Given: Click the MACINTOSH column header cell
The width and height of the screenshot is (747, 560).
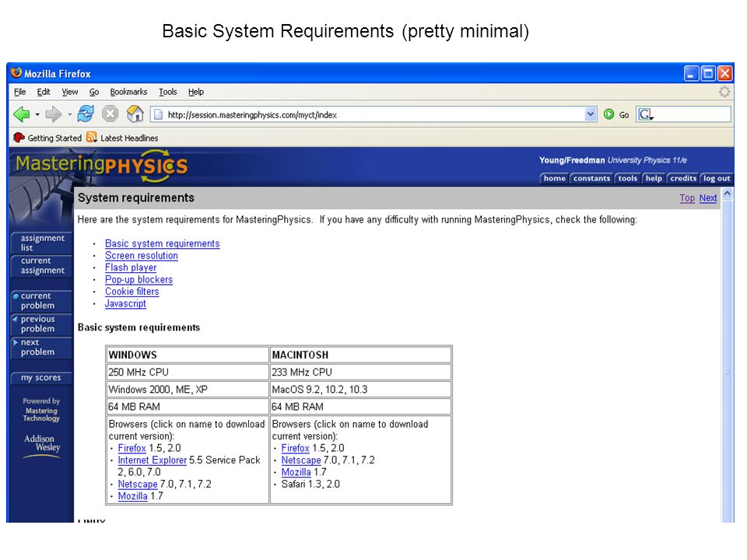Looking at the screenshot, I should (360, 355).
